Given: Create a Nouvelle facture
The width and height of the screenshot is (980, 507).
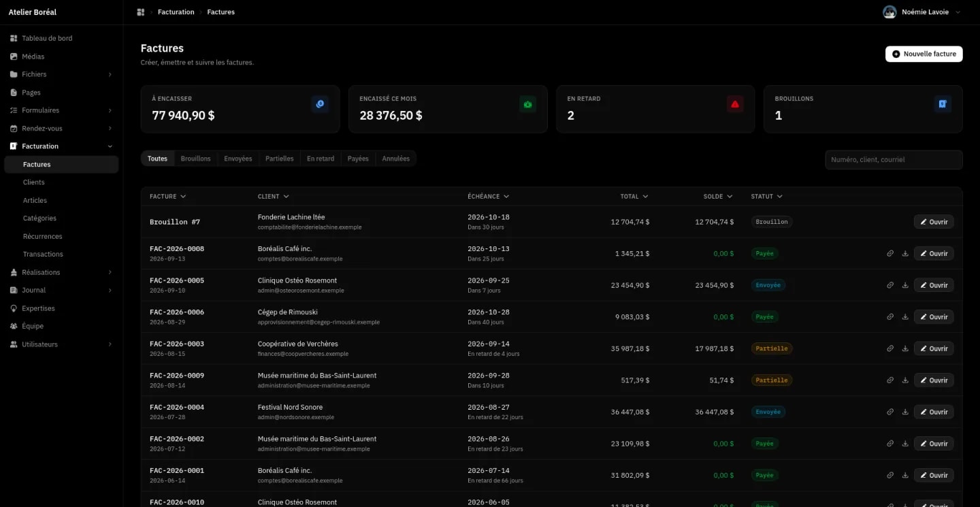Looking at the screenshot, I should pos(924,54).
